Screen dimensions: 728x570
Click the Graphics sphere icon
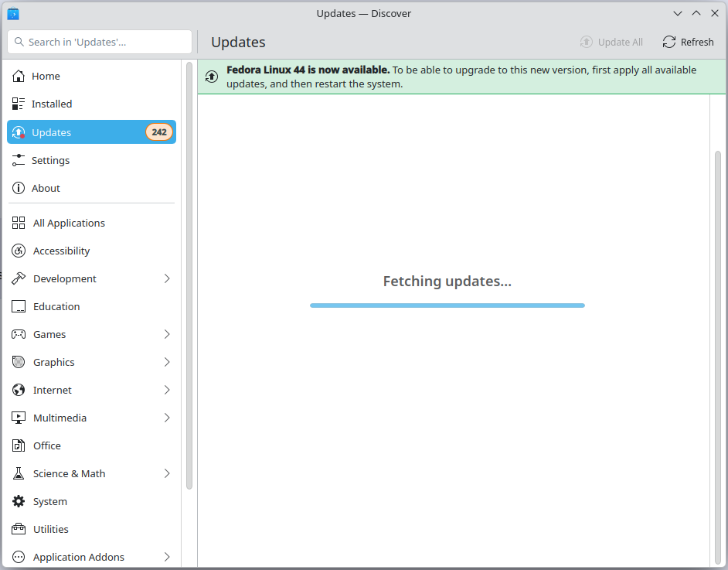coord(18,363)
